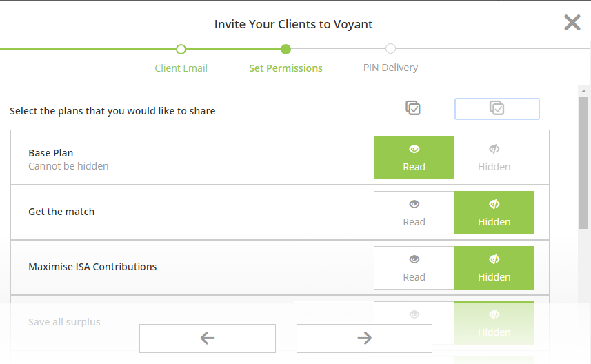Click the PIN Delivery progress circle
The height and width of the screenshot is (364, 591).
[390, 49]
